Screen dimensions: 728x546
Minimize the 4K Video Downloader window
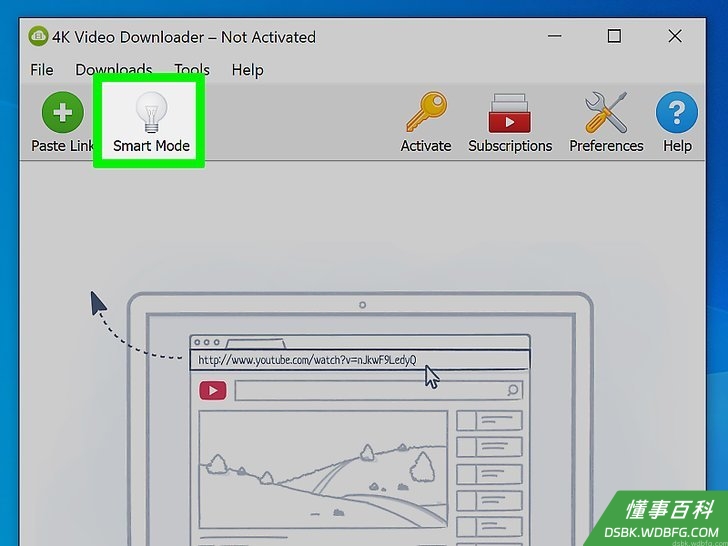[x=554, y=36]
